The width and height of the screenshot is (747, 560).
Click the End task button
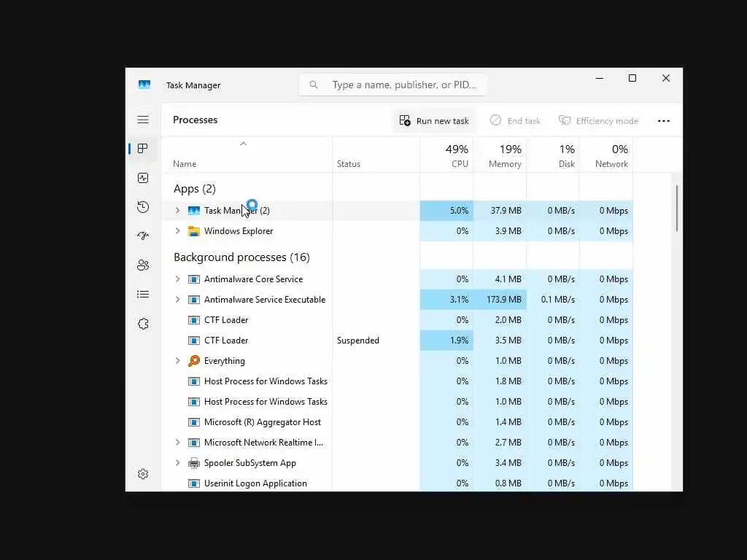[515, 121]
